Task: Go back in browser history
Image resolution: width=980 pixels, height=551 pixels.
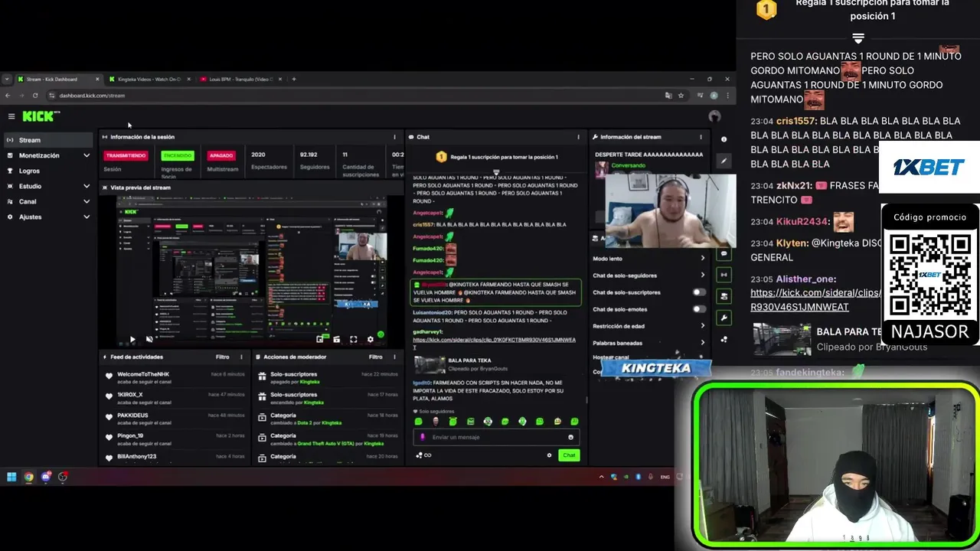Action: pyautogui.click(x=8, y=96)
